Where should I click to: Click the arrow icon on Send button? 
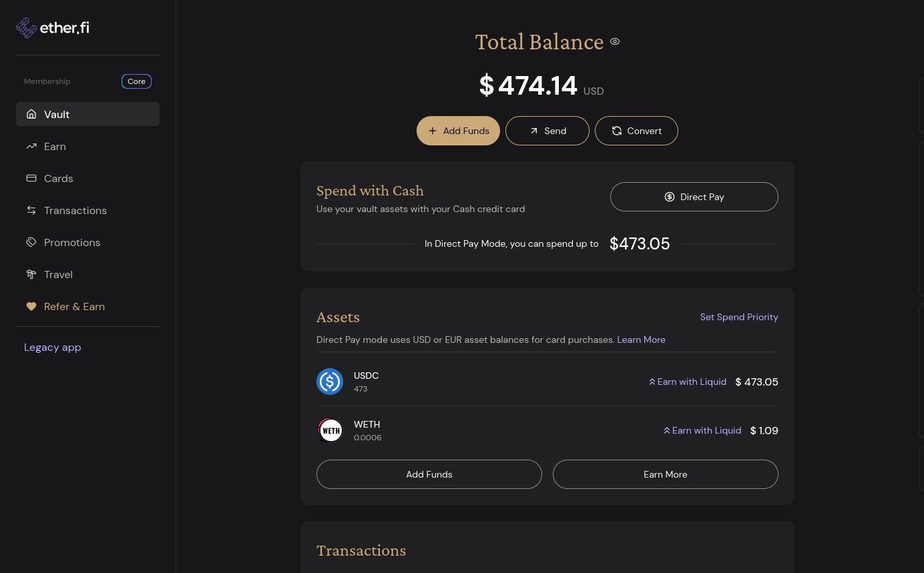534,131
